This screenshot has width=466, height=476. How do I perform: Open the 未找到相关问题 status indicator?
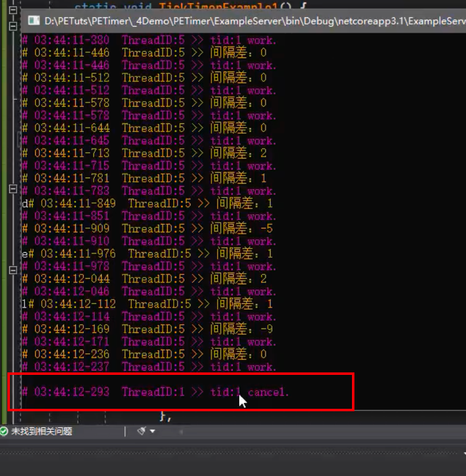[42, 432]
